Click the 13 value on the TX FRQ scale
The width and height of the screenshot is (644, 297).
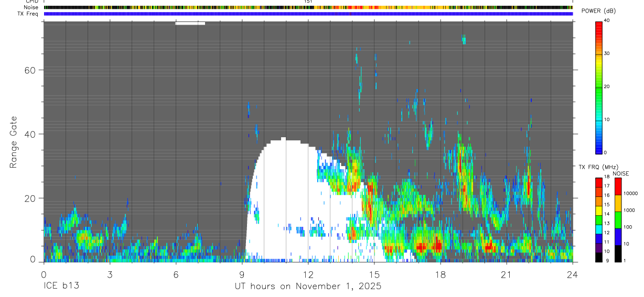coord(607,224)
